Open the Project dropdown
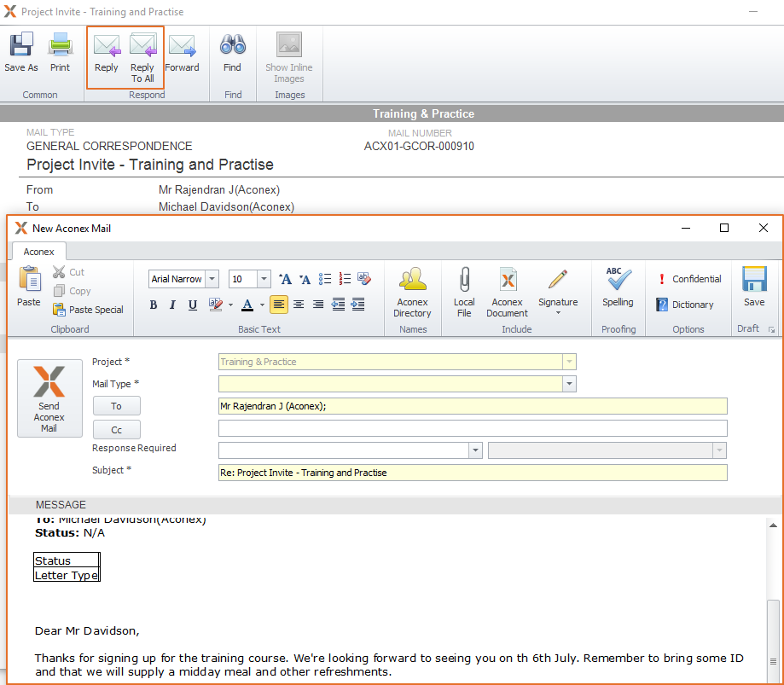Screen dimensions: 784x685 click(x=569, y=362)
